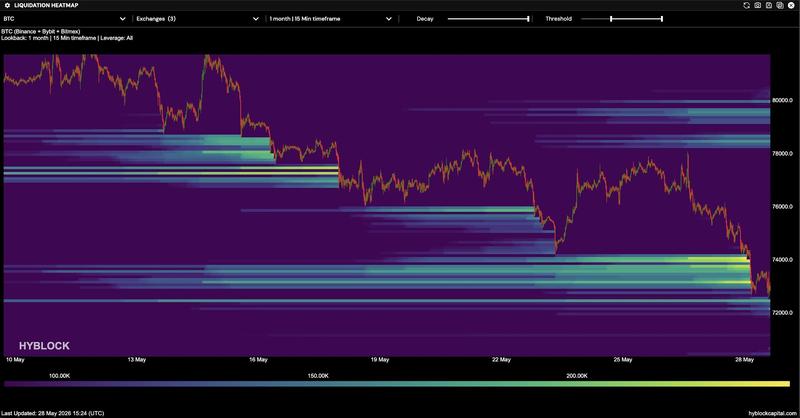The height and width of the screenshot is (418, 800).
Task: Click the 80000.0 price axis label
Action: pos(782,101)
